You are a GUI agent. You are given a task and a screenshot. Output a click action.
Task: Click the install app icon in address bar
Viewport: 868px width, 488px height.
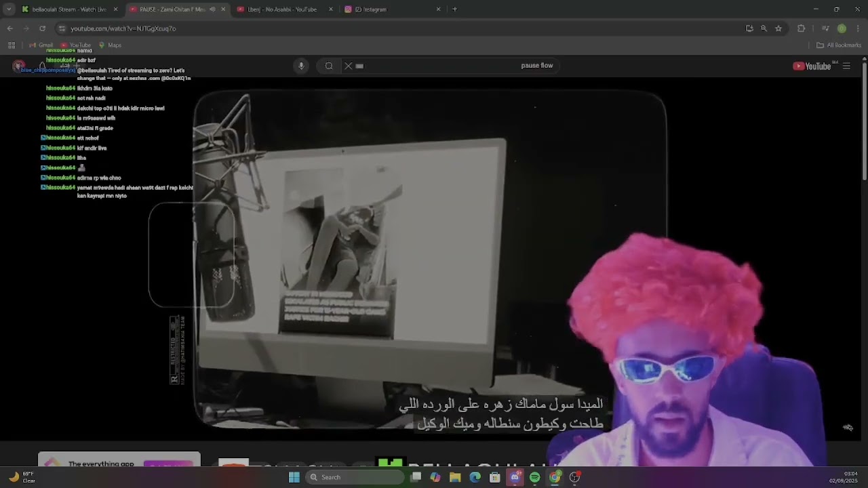click(x=749, y=28)
